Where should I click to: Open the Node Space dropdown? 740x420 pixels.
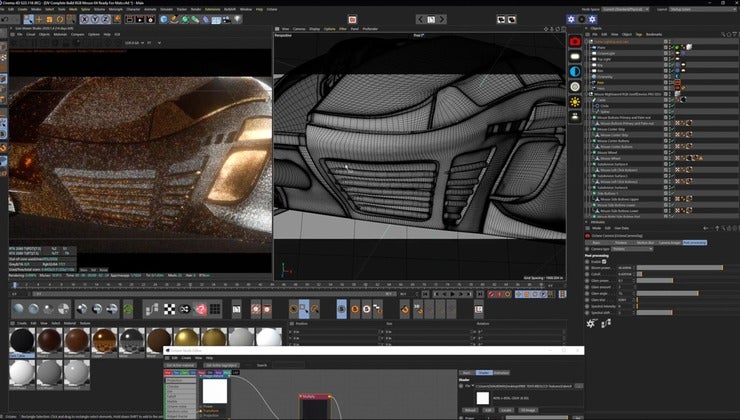coord(626,9)
